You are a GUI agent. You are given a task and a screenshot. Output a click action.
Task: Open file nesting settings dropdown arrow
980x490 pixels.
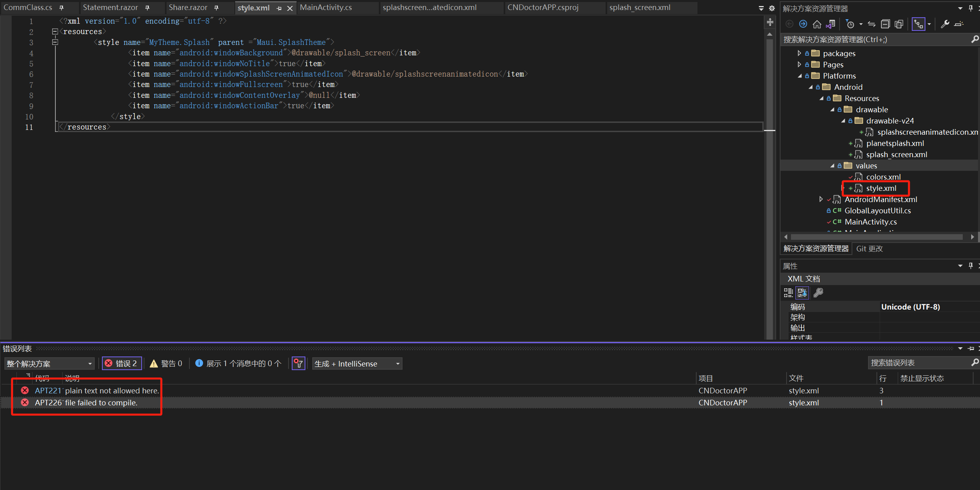(929, 24)
